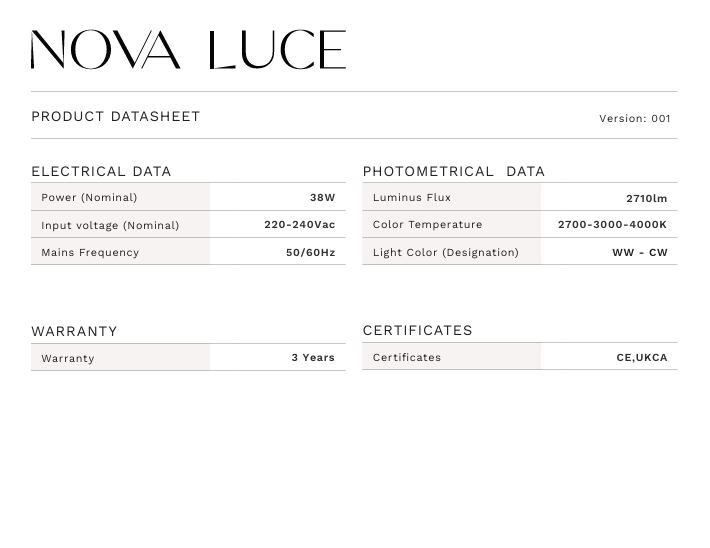Click the WW - CW value
The width and height of the screenshot is (710, 548).
coord(639,252)
